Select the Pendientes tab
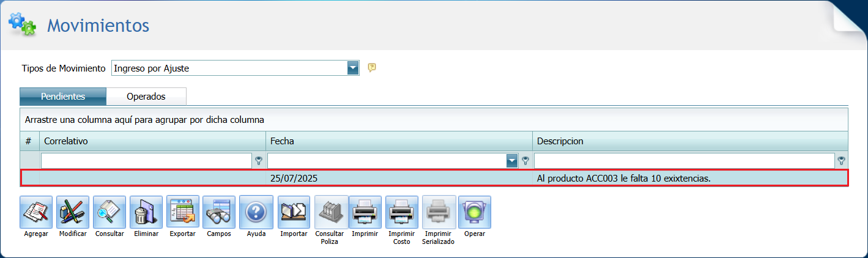Image resolution: width=868 pixels, height=258 pixels. (63, 97)
